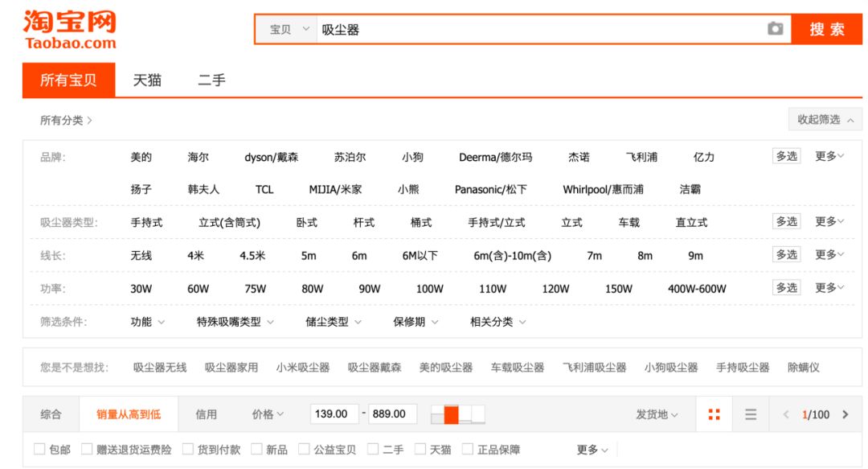Click suggested search 车载吸尘器
This screenshot has height=469, width=868.
tap(517, 368)
